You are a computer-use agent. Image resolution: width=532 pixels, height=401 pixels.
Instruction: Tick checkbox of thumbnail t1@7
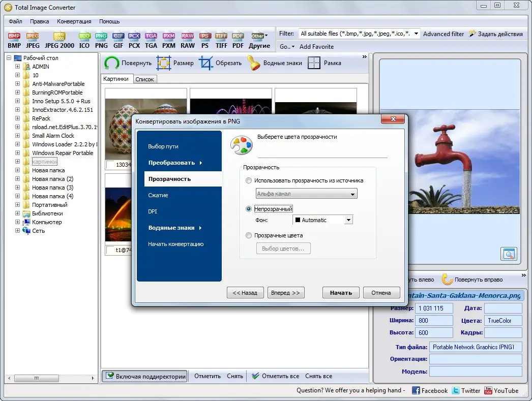[x=110, y=250]
